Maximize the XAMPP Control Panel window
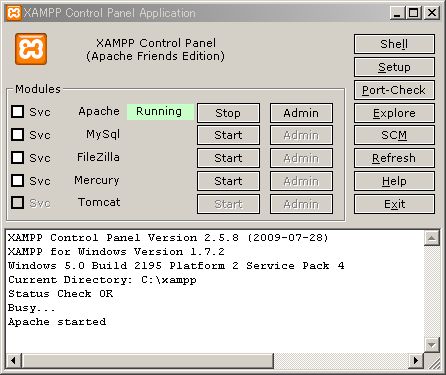446x375 pixels. tap(413, 13)
